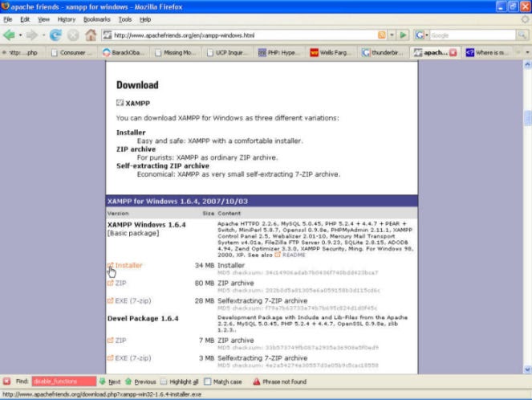Switch to the first .php tab
Screen dimensions: 532x400
(22, 53)
